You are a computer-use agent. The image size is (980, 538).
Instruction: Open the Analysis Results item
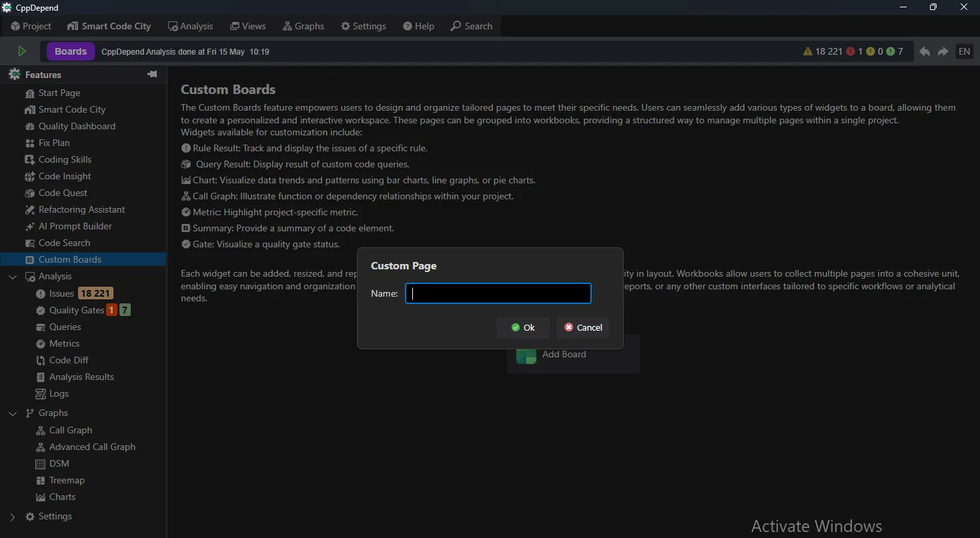(75, 377)
